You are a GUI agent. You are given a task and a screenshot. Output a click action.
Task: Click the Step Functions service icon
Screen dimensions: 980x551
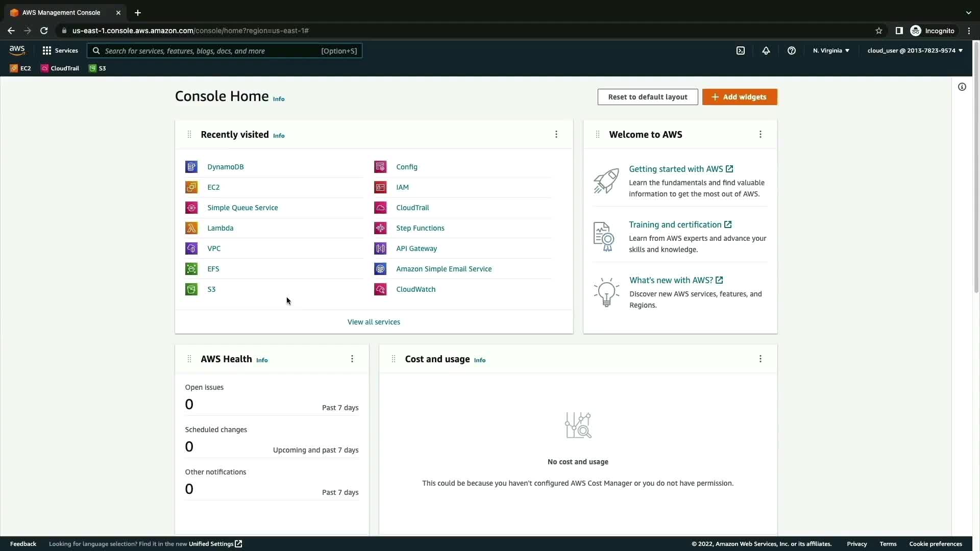pos(380,228)
